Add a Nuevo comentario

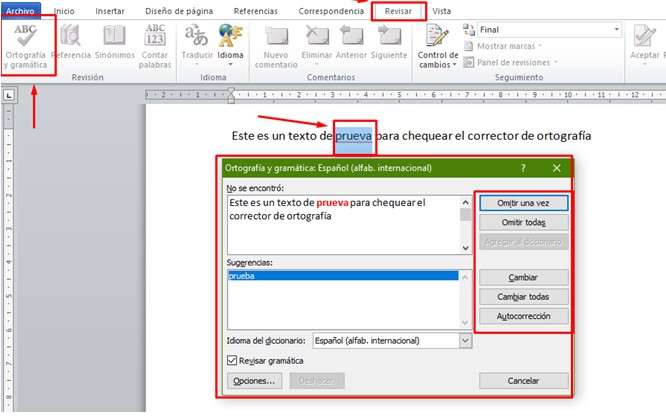click(x=276, y=47)
